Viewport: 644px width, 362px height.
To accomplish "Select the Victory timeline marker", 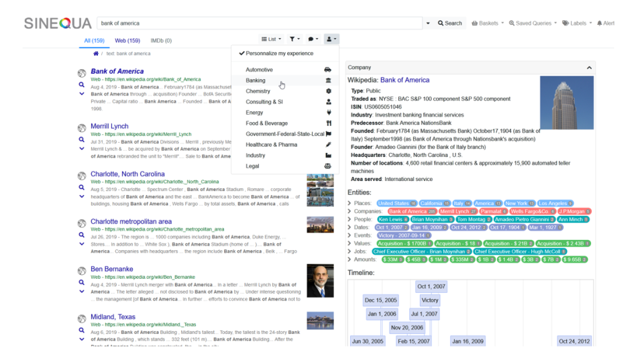I will [429, 300].
